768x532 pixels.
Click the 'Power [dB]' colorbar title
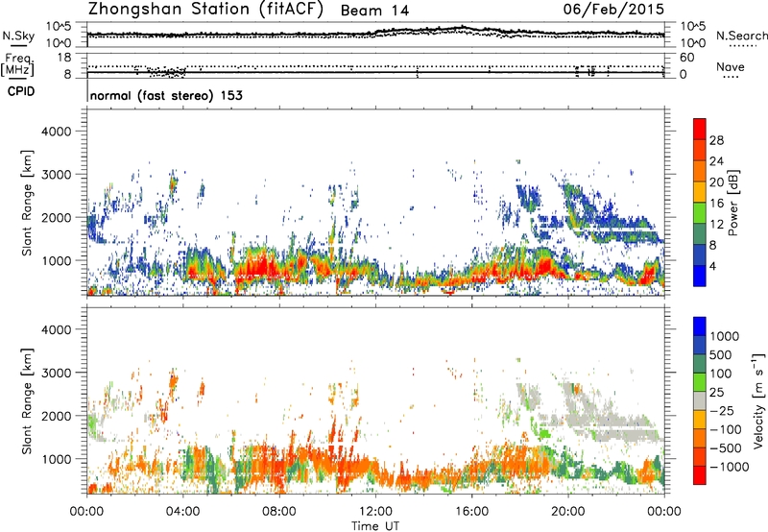[733, 203]
